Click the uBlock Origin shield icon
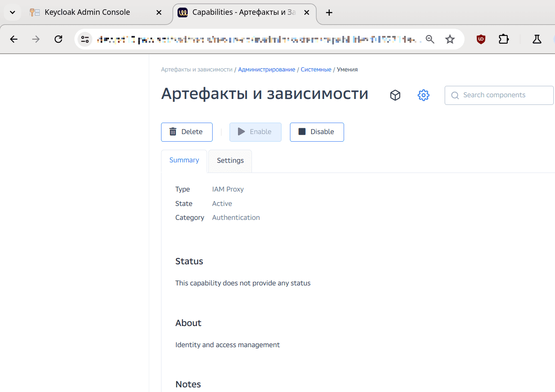This screenshot has width=555, height=392. click(x=481, y=39)
